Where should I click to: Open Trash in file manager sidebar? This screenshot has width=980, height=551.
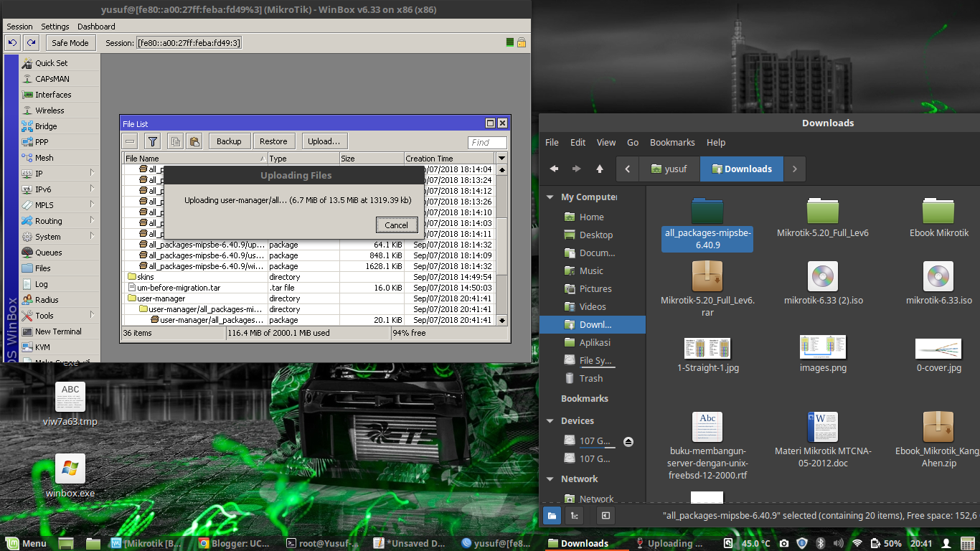click(x=591, y=378)
